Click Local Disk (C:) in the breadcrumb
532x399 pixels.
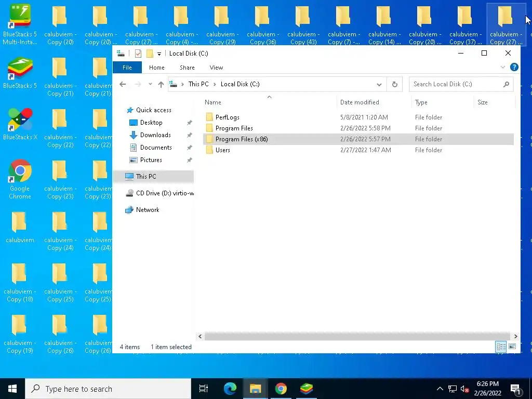coord(240,84)
